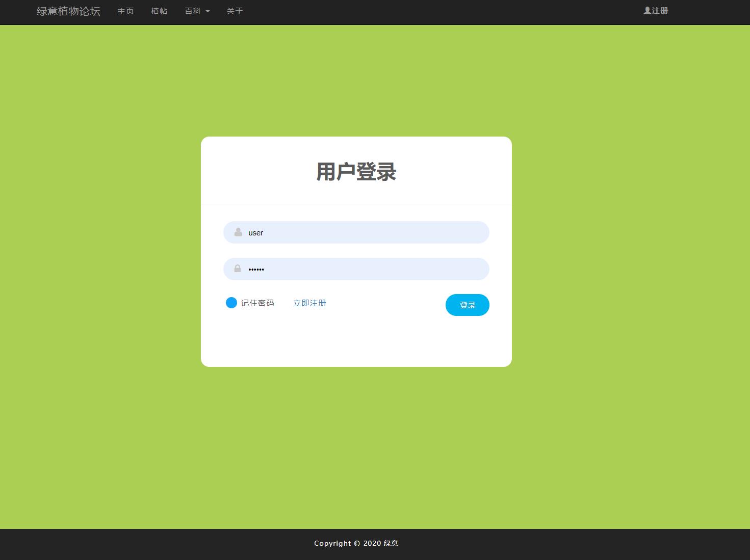Open the 关于 navigation item
Screen dimensions: 750x560
coord(235,11)
